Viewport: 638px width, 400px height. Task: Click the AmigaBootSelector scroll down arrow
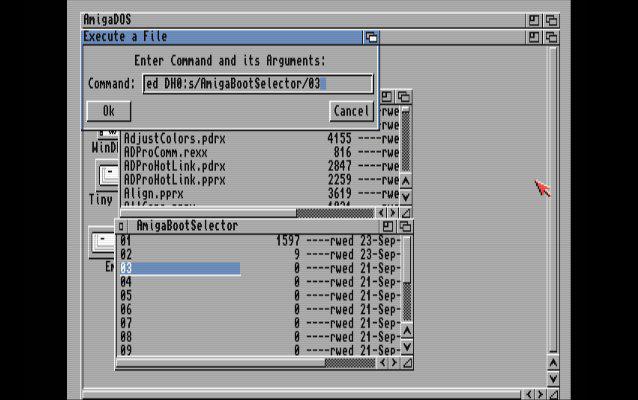pos(407,347)
